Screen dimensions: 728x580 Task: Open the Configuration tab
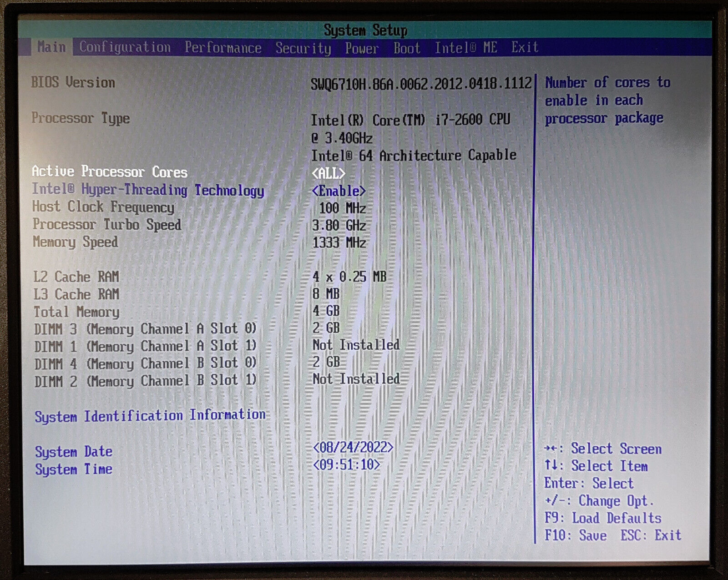point(125,47)
